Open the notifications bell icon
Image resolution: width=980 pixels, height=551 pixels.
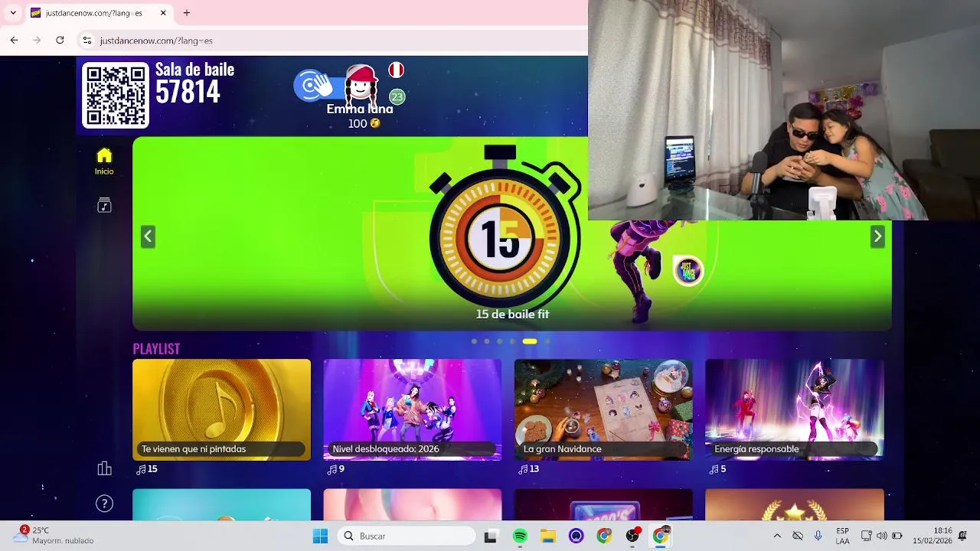(x=963, y=536)
